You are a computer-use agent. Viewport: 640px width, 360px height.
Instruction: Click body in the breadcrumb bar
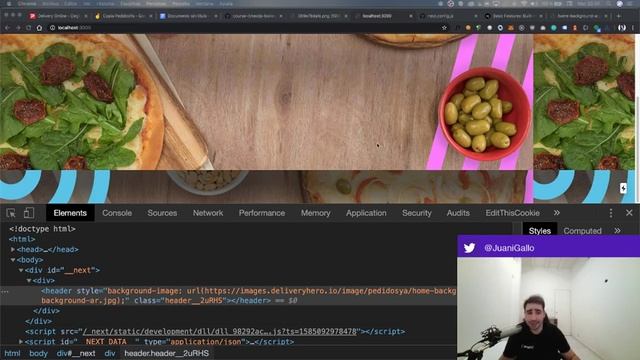38,353
